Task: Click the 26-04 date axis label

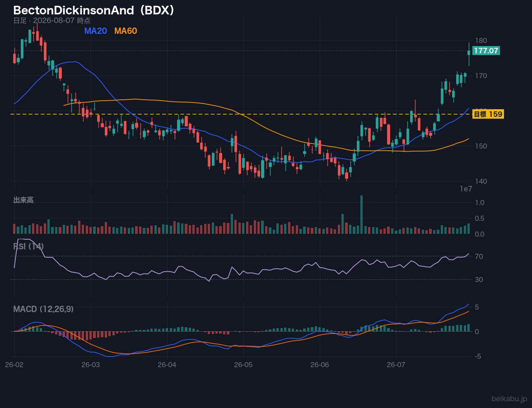Action: 167,365
